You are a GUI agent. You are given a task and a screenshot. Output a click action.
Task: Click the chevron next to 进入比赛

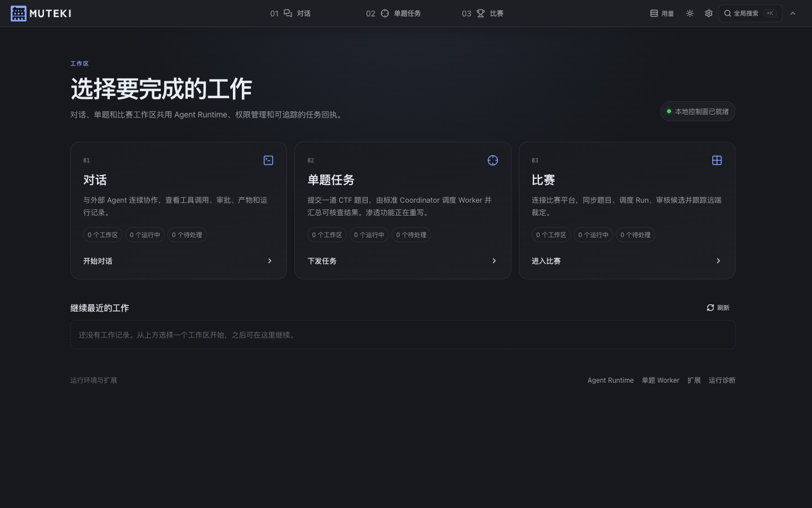click(x=718, y=261)
